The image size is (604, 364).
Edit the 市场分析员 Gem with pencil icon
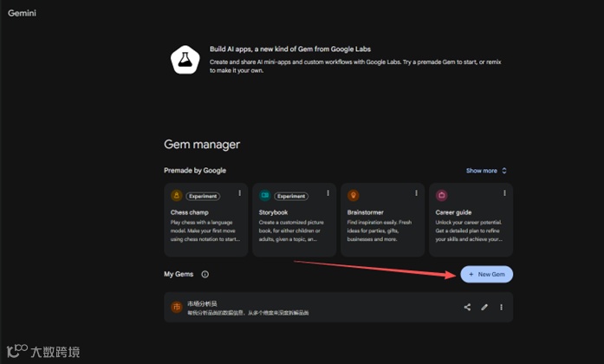coord(484,307)
